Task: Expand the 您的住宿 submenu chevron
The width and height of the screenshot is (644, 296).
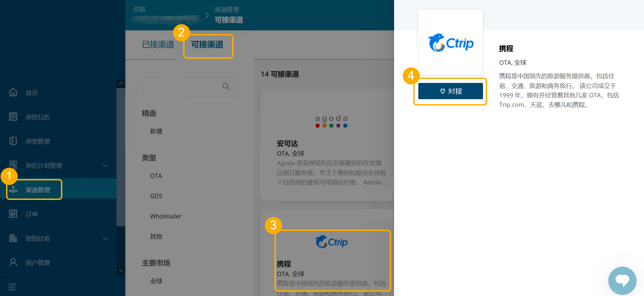Action: 105,238
